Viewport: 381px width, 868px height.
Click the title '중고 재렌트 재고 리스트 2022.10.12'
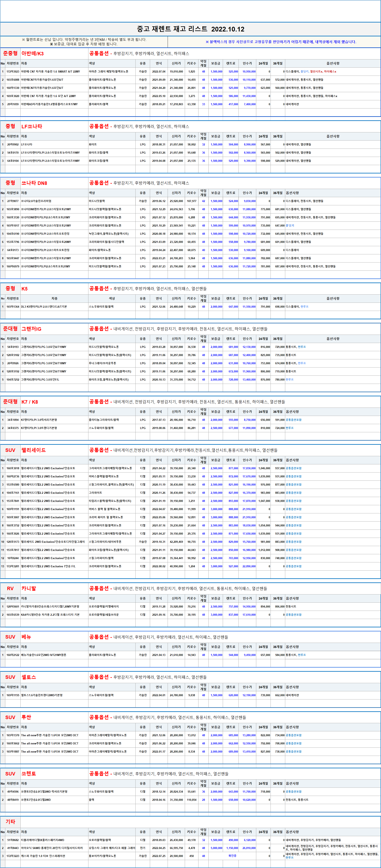[x=191, y=29]
